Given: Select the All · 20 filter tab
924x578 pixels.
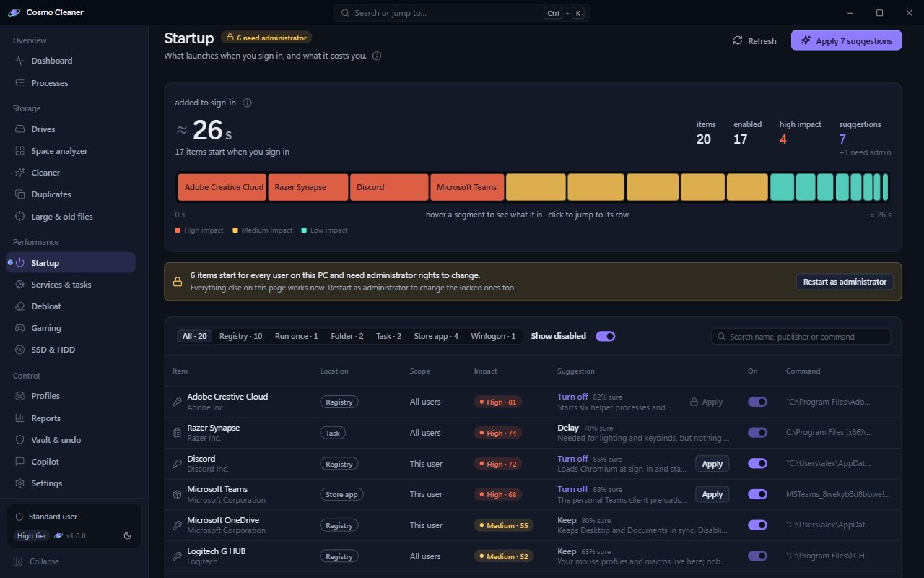Looking at the screenshot, I should click(195, 336).
